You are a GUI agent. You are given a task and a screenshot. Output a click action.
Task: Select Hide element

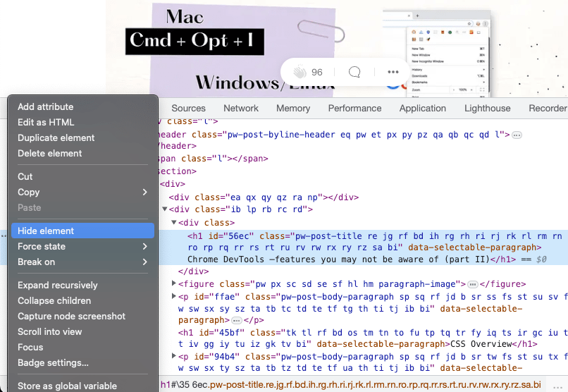82,231
